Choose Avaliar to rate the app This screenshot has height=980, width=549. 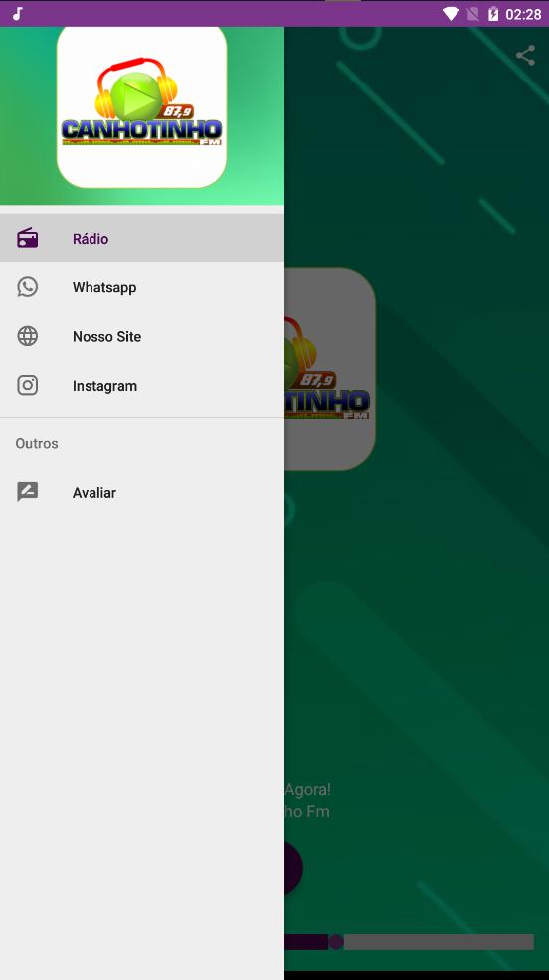click(x=142, y=493)
